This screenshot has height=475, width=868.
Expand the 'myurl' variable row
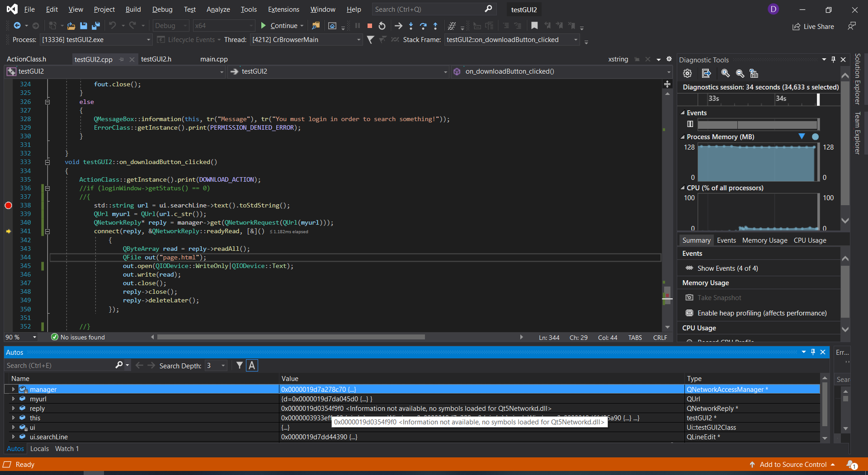tap(13, 399)
